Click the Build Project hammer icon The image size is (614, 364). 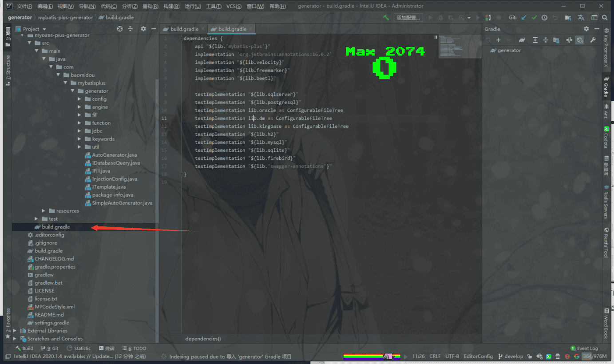click(386, 18)
